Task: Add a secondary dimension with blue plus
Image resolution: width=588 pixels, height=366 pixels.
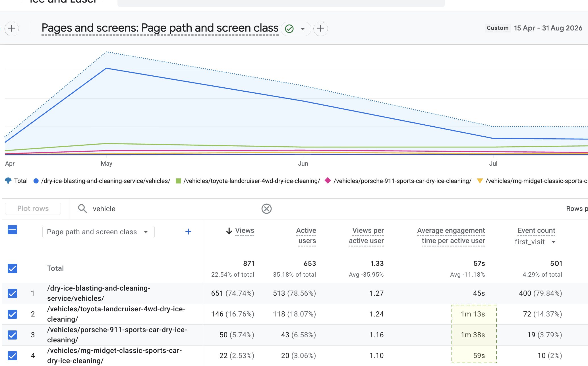Action: (x=188, y=232)
